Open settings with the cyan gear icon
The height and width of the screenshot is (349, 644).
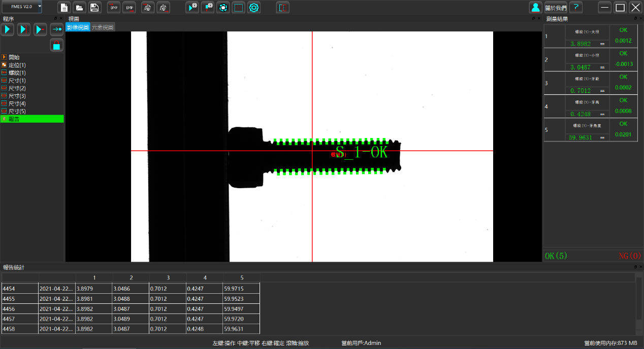click(254, 7)
